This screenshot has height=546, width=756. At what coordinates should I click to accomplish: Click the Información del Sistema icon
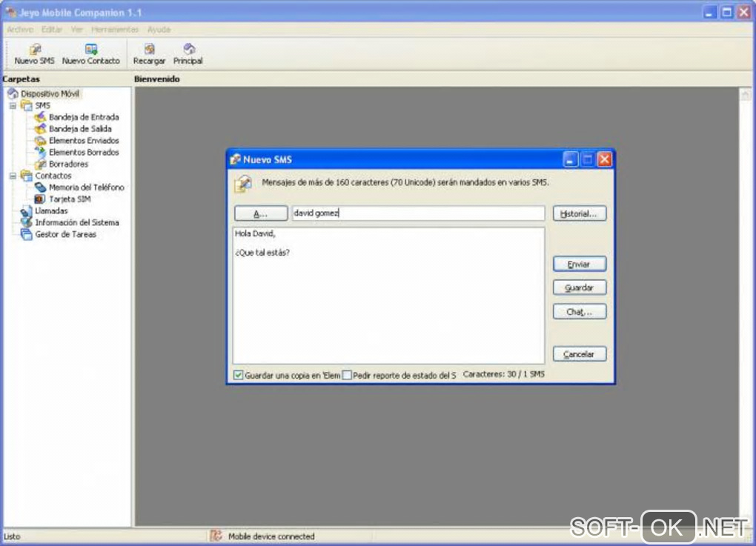[27, 223]
